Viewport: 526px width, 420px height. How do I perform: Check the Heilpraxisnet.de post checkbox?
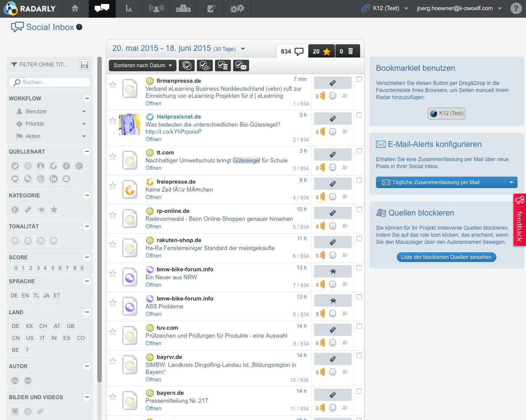point(359,115)
